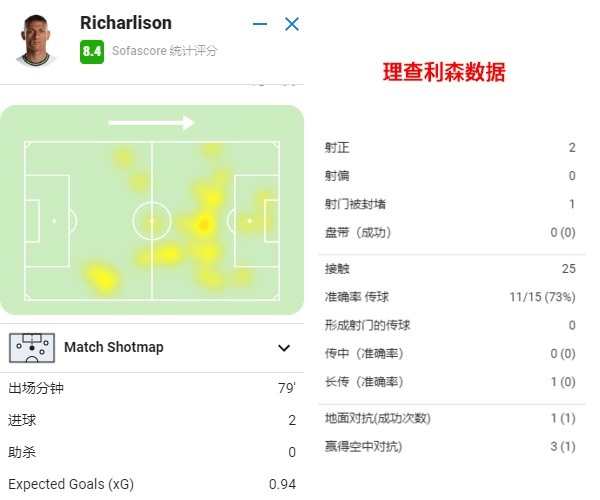
Task: Expand the Match Shotmap chevron
Action: 284,348
